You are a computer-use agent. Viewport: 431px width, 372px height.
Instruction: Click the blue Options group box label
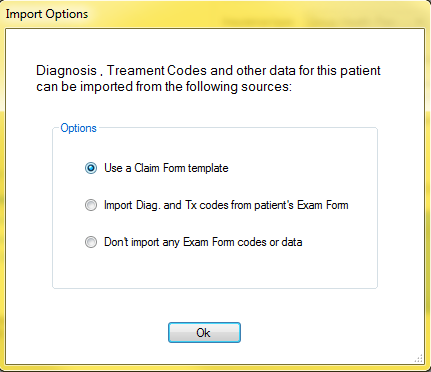78,128
